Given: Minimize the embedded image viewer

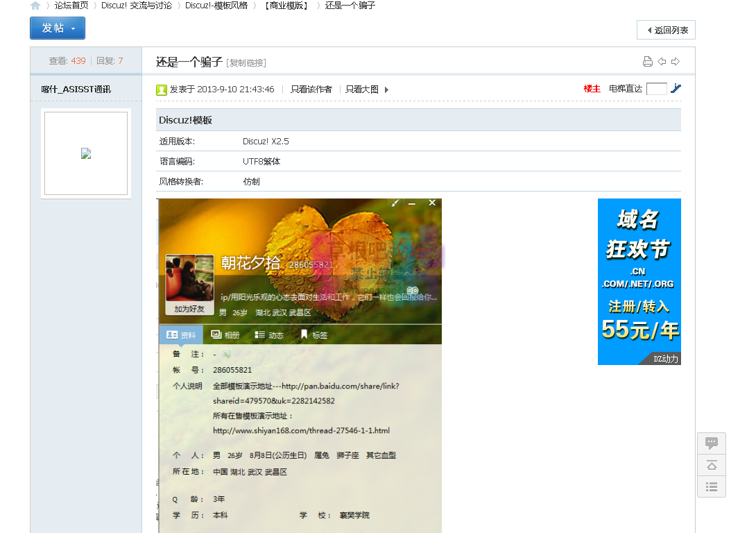Looking at the screenshot, I should 413,203.
